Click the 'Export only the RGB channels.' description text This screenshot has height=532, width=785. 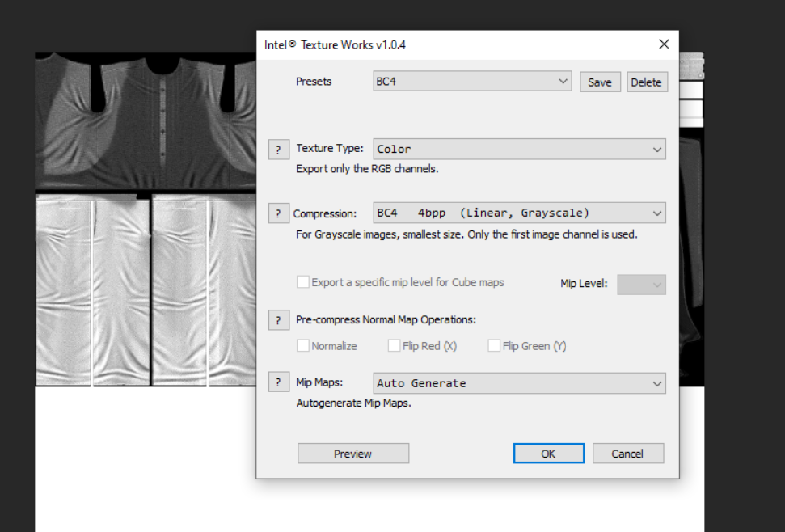pos(367,169)
